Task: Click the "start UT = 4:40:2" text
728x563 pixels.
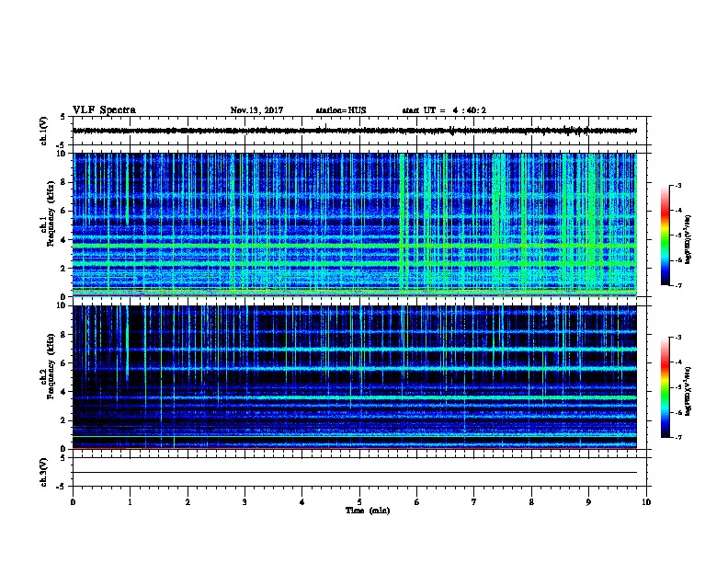Action: [444, 110]
